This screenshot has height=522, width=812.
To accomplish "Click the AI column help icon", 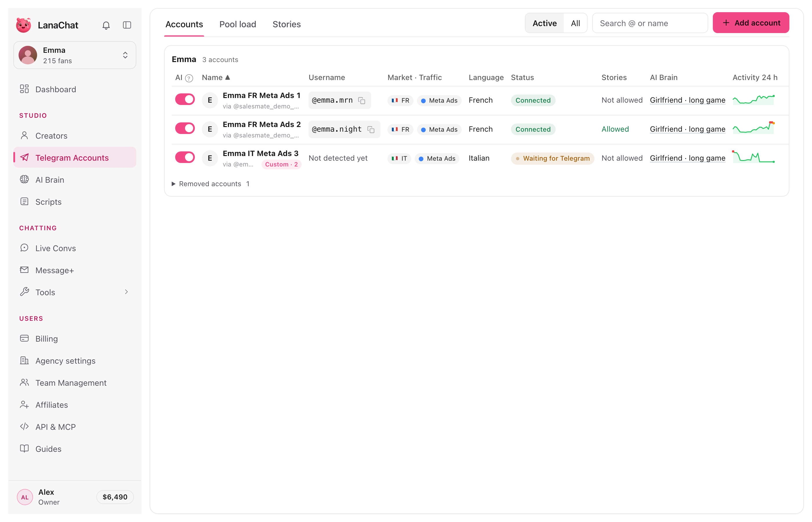I will pyautogui.click(x=189, y=78).
